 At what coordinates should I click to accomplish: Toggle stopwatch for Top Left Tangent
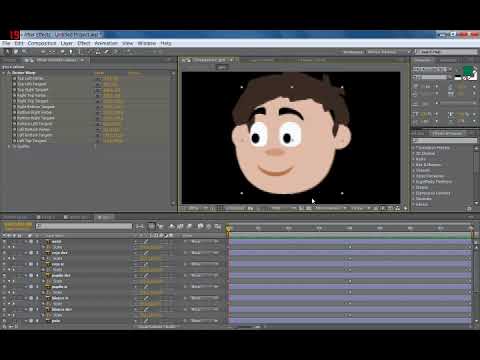(14, 84)
